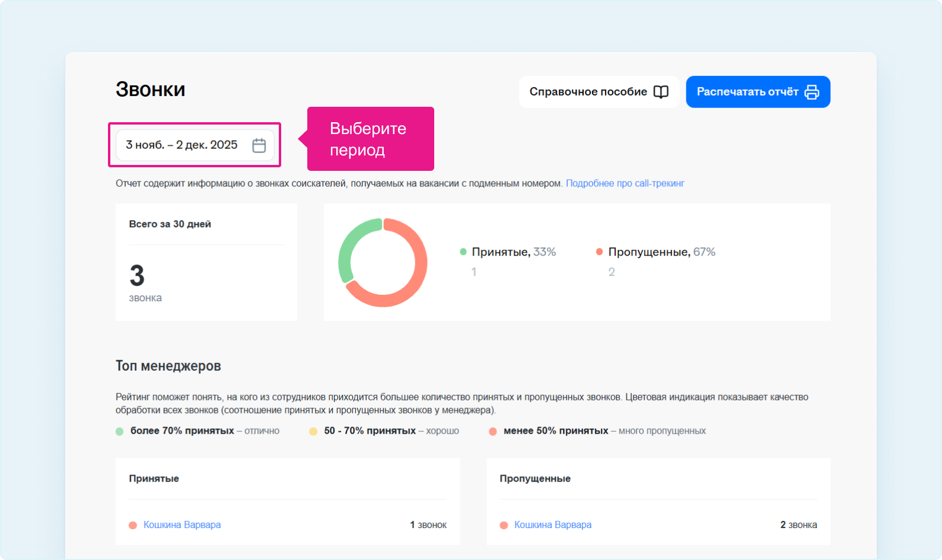Viewport: 942px width, 560px height.
Task: Open Кошкина Варвара in the Принятые list
Action: coord(182,525)
